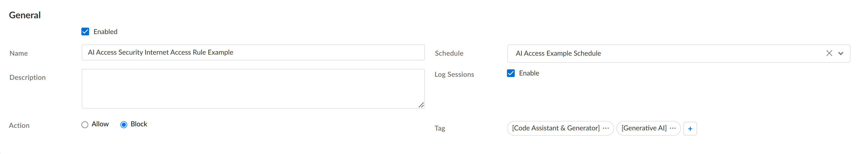The height and width of the screenshot is (154, 868).
Task: Click the General section heading
Action: tap(25, 15)
